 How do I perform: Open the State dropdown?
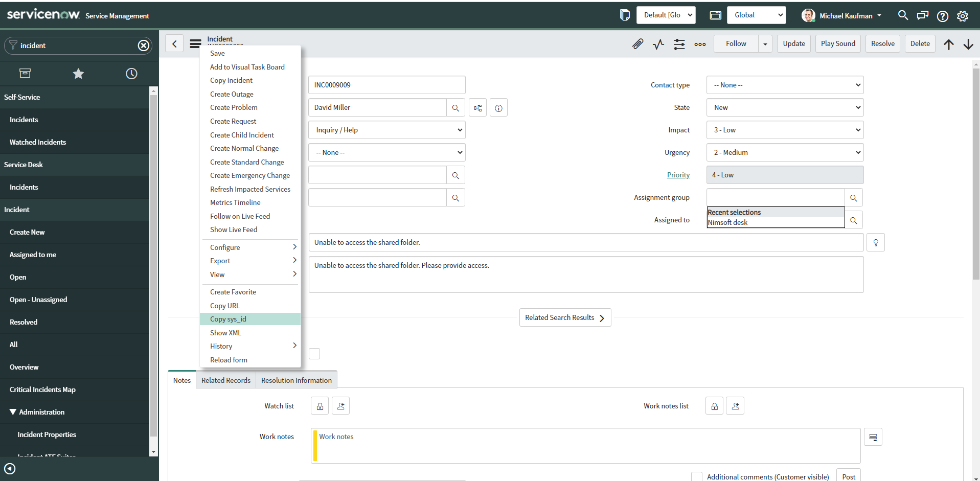pyautogui.click(x=785, y=107)
